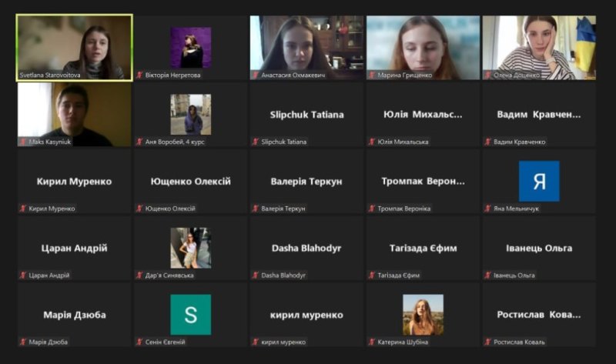Image resolution: width=616 pixels, height=364 pixels.
Task: Click Катерина Шубіна's profile photo
Action: (x=423, y=315)
